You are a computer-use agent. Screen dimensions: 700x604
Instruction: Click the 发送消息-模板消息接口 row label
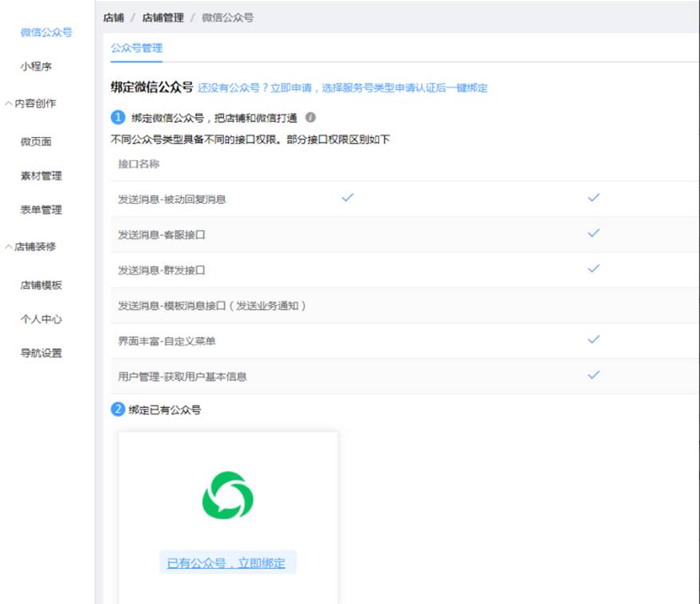coord(212,305)
